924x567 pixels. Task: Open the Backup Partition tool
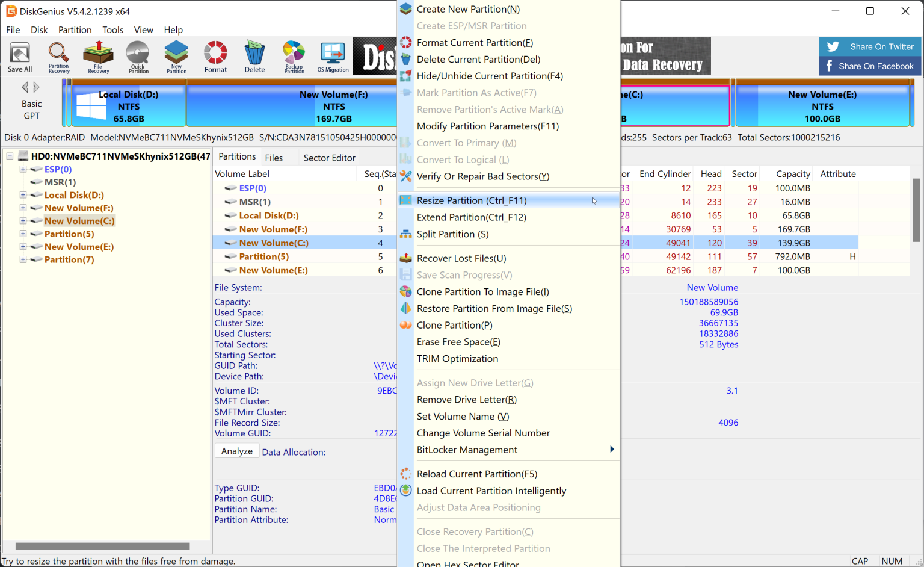[x=293, y=56]
